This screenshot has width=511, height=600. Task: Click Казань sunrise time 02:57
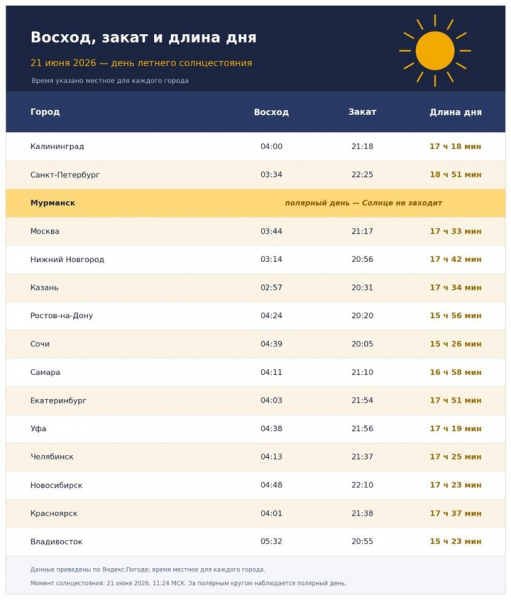[x=271, y=287]
